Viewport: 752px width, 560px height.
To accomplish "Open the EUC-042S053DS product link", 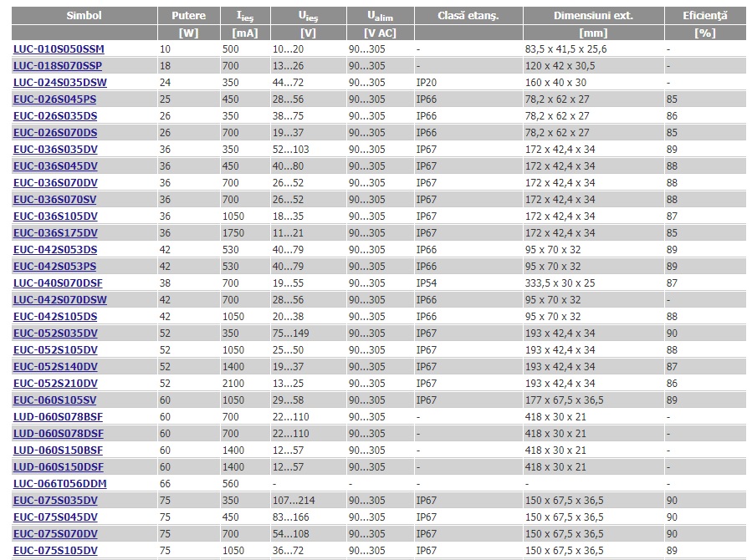I will 55,250.
